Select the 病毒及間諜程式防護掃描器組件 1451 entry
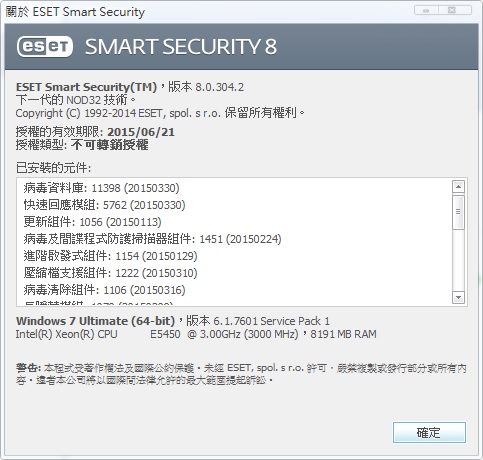The width and height of the screenshot is (483, 460). pos(152,239)
